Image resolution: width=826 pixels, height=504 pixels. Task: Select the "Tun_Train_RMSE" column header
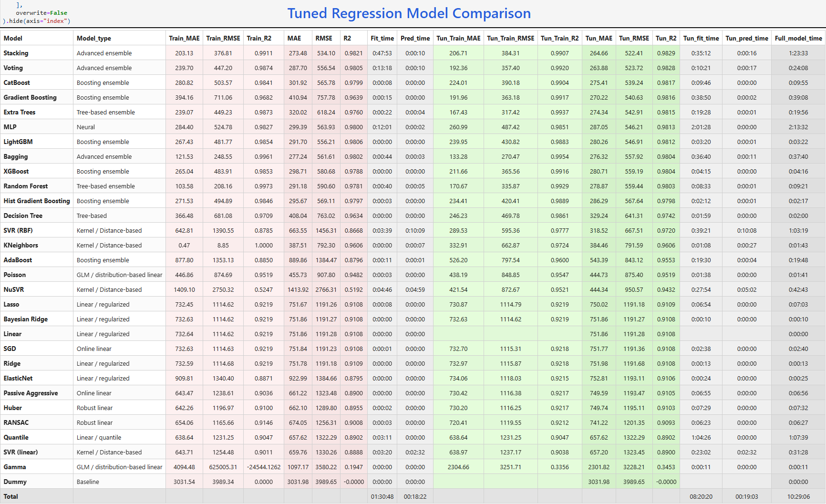[x=511, y=38]
